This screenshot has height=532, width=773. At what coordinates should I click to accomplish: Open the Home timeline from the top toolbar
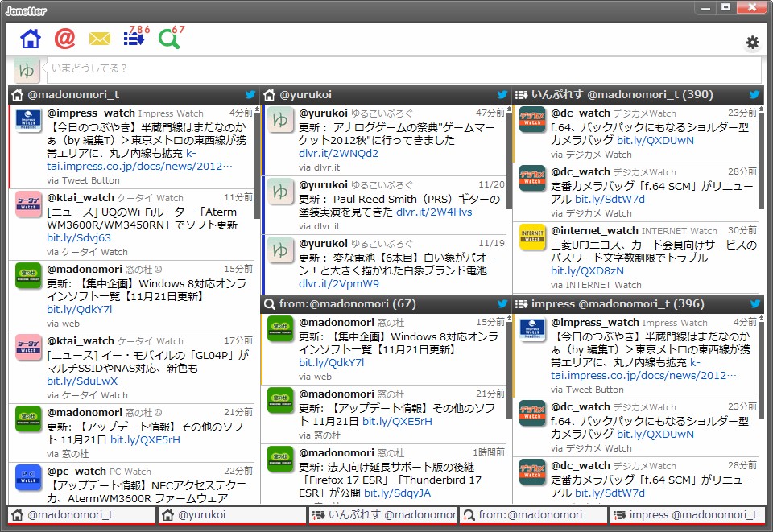coord(31,38)
